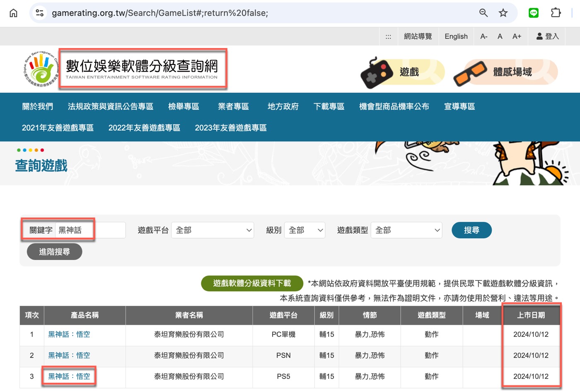The width and height of the screenshot is (580, 392).
Task: Open 黑神話:悟空 link in row 1
Action: click(x=69, y=334)
